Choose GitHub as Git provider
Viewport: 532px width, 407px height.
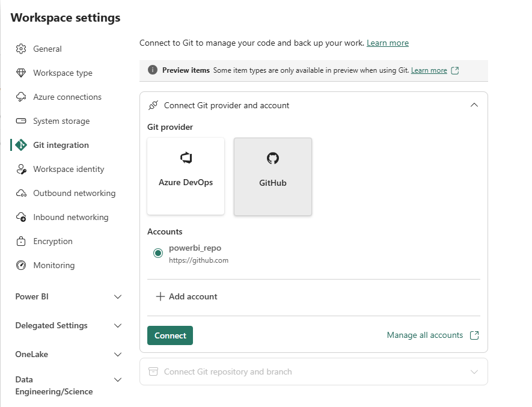coord(273,177)
